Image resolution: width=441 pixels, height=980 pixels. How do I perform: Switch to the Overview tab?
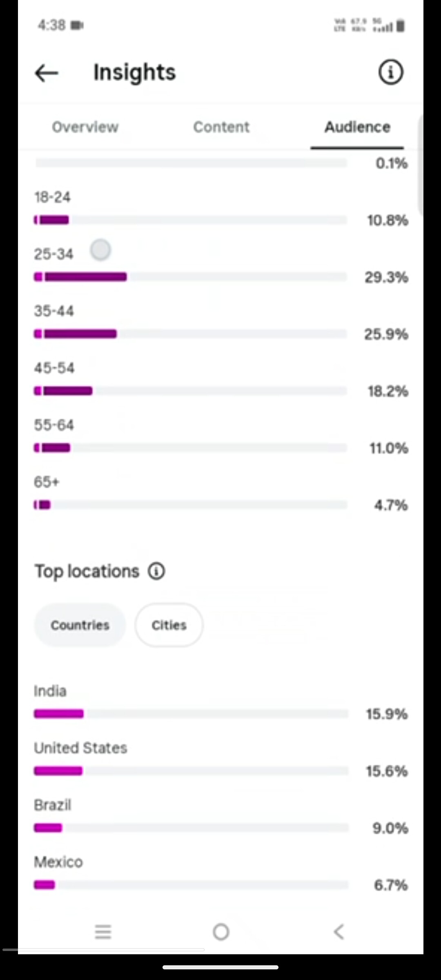pyautogui.click(x=85, y=127)
